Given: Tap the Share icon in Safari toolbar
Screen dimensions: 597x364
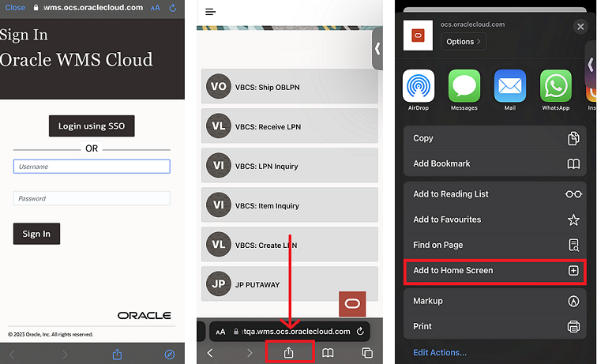Looking at the screenshot, I should (x=289, y=353).
